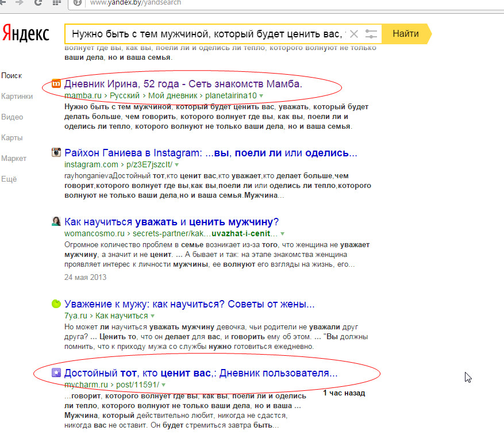Screen dimensions: 504x438
Task: Click the 7ya.ru domain link
Action: coord(75,316)
